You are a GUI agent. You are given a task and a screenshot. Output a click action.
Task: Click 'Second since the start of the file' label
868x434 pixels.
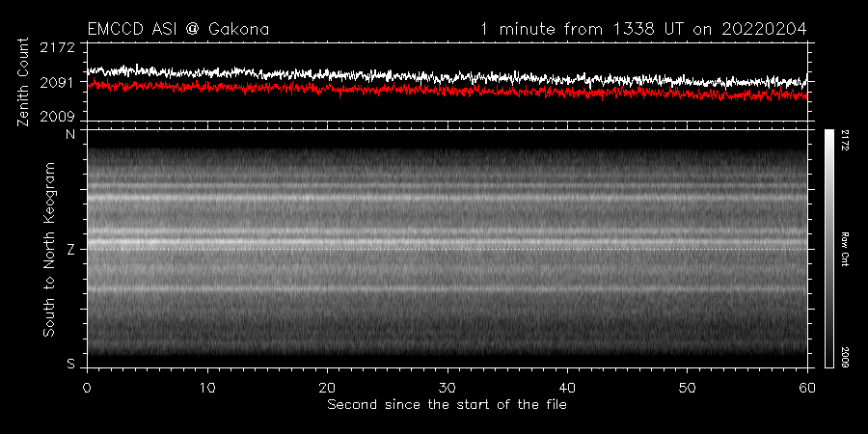click(x=448, y=405)
